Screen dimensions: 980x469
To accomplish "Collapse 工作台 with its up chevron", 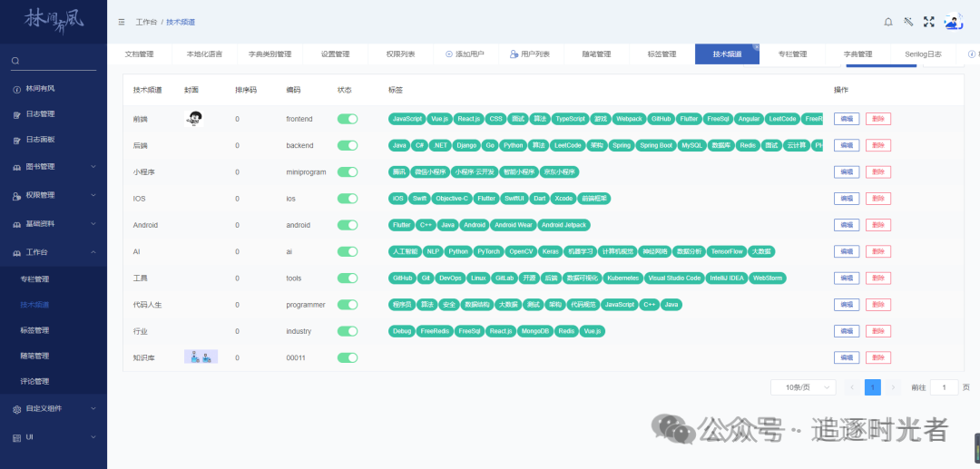I will [x=93, y=252].
